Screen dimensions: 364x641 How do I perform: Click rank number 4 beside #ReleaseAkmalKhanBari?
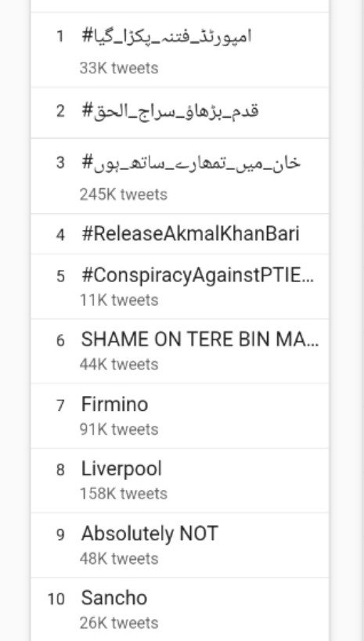tap(60, 235)
